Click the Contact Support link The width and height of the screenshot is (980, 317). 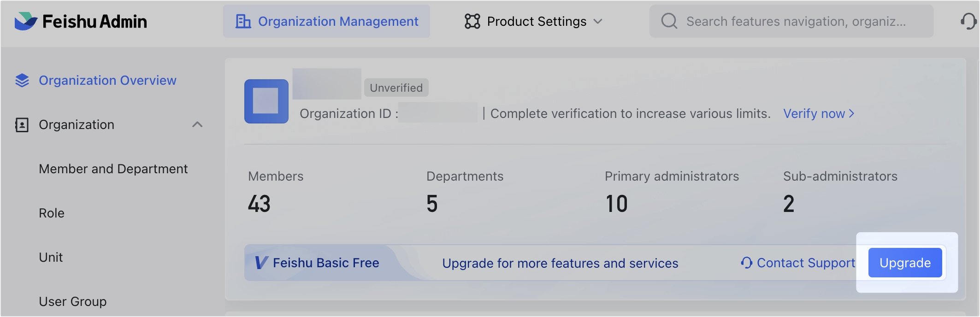tap(798, 263)
